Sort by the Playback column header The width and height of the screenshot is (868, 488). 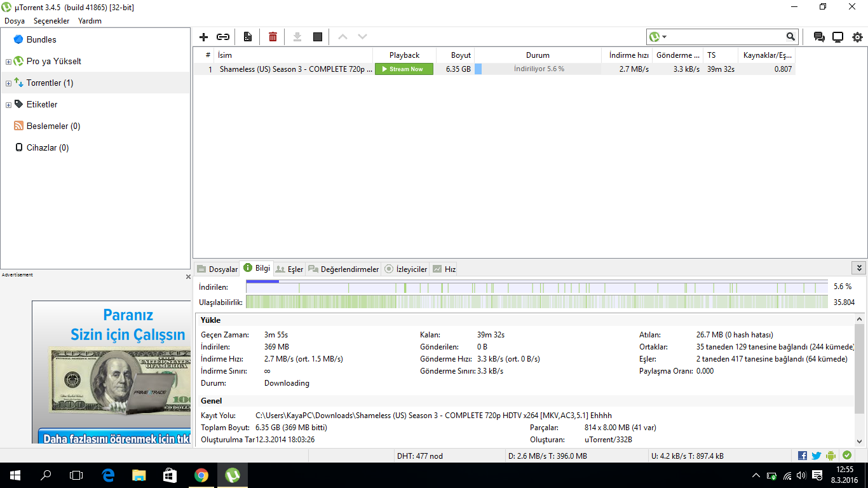tap(404, 55)
